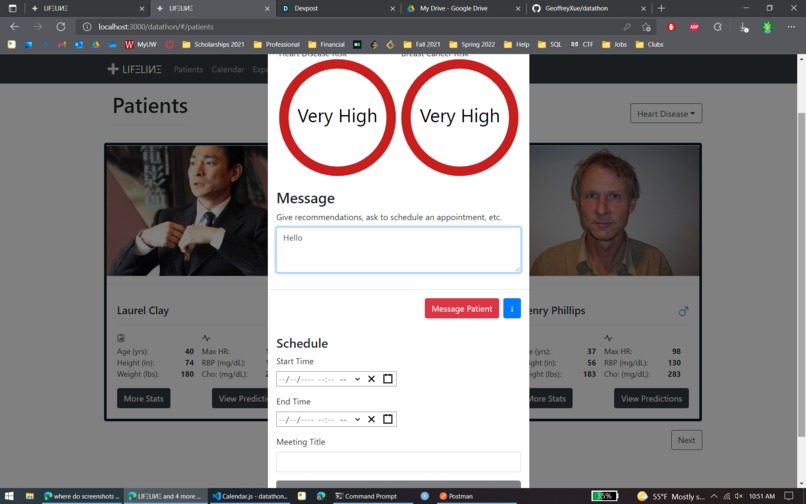This screenshot has width=806, height=504.
Task: Open the Professional bookmark folder
Action: [x=277, y=44]
